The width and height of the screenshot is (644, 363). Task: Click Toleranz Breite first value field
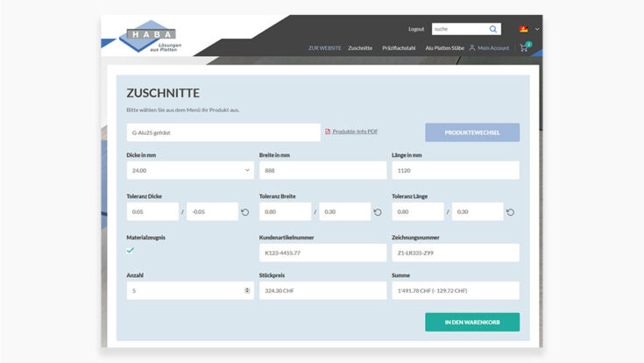point(286,211)
